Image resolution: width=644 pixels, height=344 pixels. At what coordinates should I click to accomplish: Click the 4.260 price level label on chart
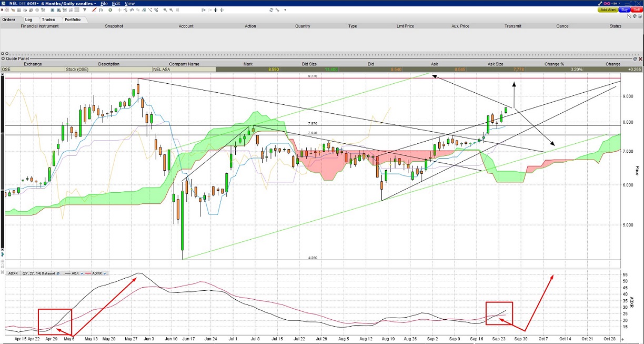(313, 258)
